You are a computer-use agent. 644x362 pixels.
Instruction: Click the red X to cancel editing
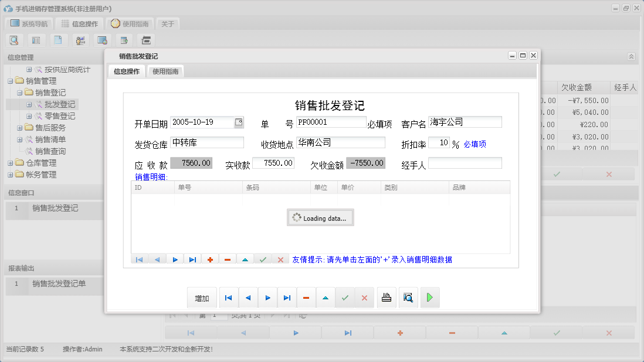[x=364, y=298]
